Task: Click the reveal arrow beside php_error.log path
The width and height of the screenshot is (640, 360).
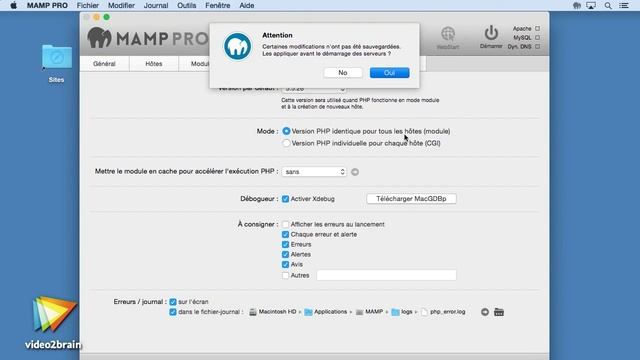Action: [x=484, y=312]
